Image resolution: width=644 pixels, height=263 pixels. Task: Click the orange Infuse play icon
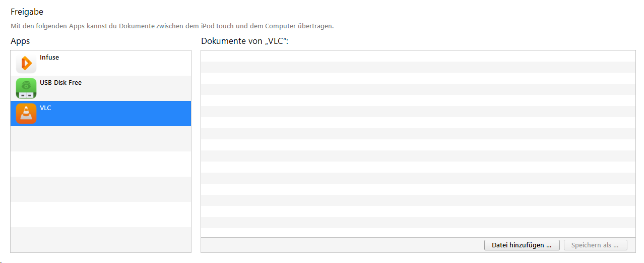click(x=26, y=63)
